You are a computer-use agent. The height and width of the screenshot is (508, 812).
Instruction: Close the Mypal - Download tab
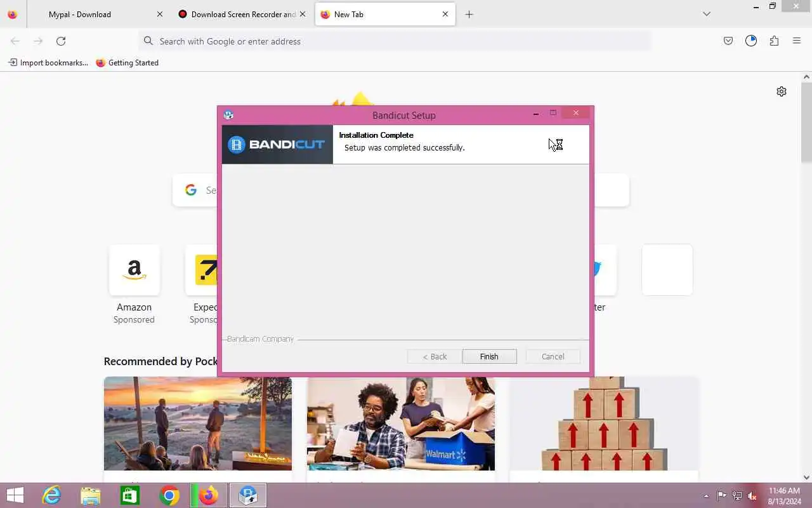[160, 14]
